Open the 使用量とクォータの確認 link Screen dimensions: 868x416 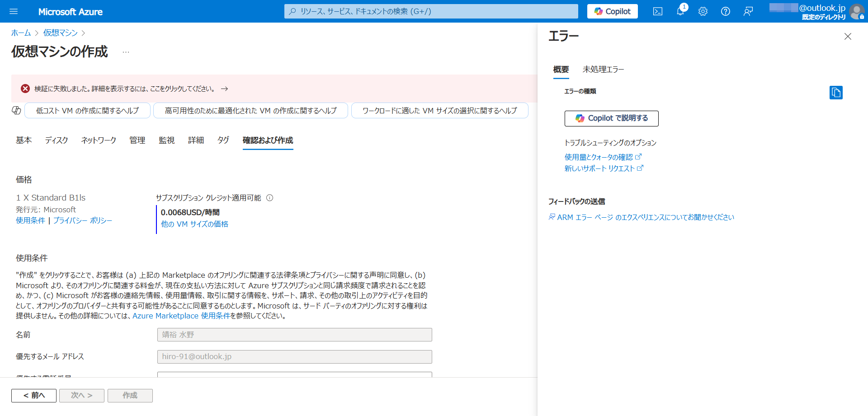[599, 157]
